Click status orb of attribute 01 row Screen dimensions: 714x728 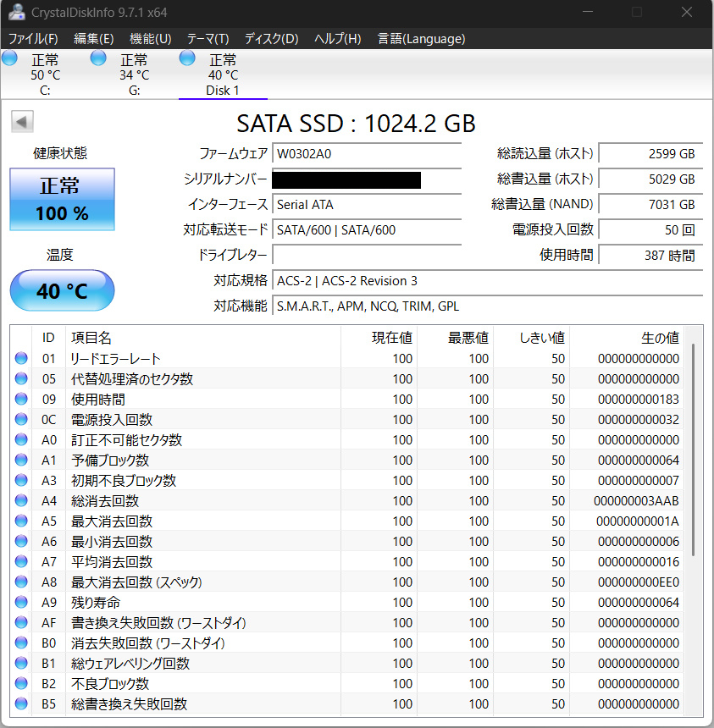tap(21, 358)
